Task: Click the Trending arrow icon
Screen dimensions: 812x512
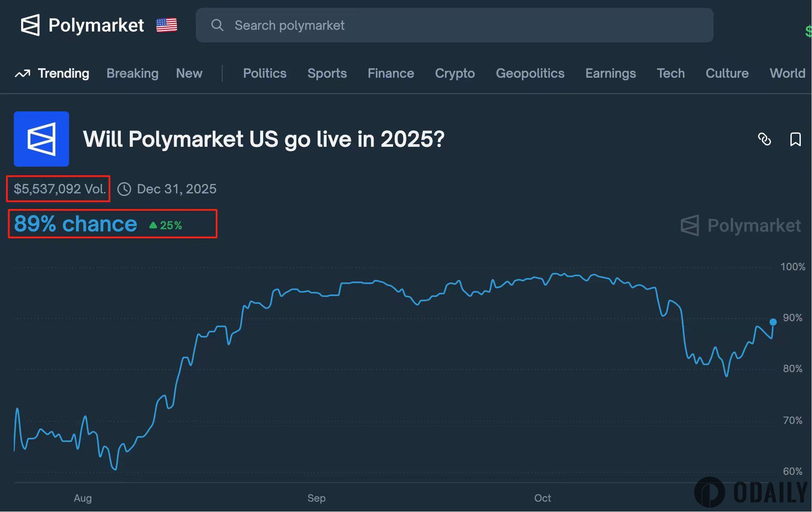Action: (x=22, y=73)
